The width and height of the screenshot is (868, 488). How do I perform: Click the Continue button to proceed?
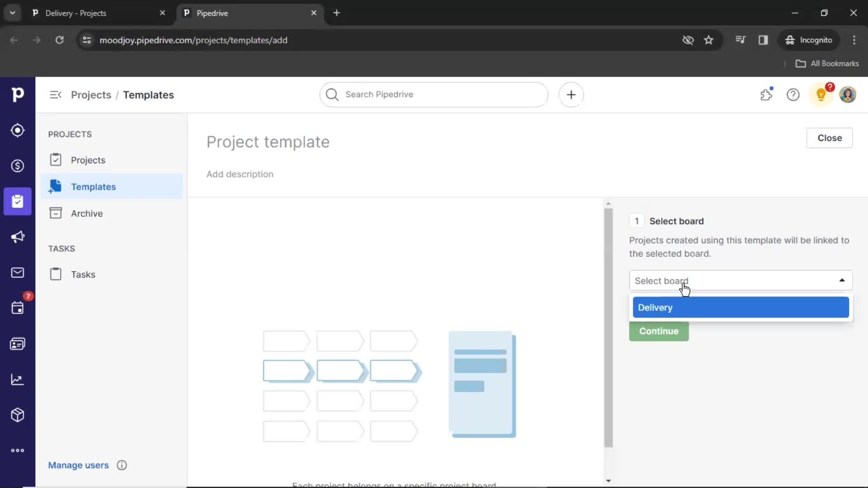[x=659, y=331]
